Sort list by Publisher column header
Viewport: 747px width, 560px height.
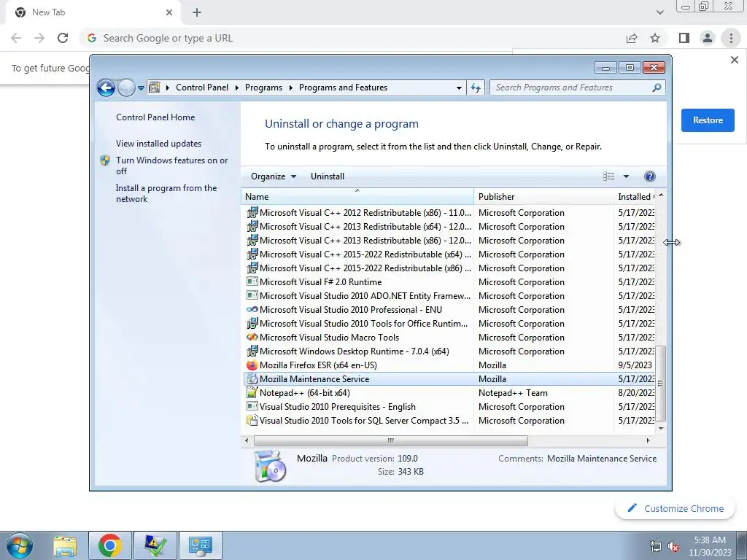543,197
